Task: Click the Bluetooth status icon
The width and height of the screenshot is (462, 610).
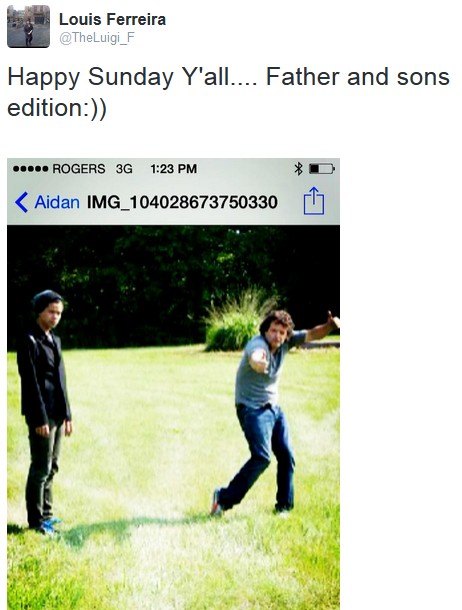Action: pos(298,169)
